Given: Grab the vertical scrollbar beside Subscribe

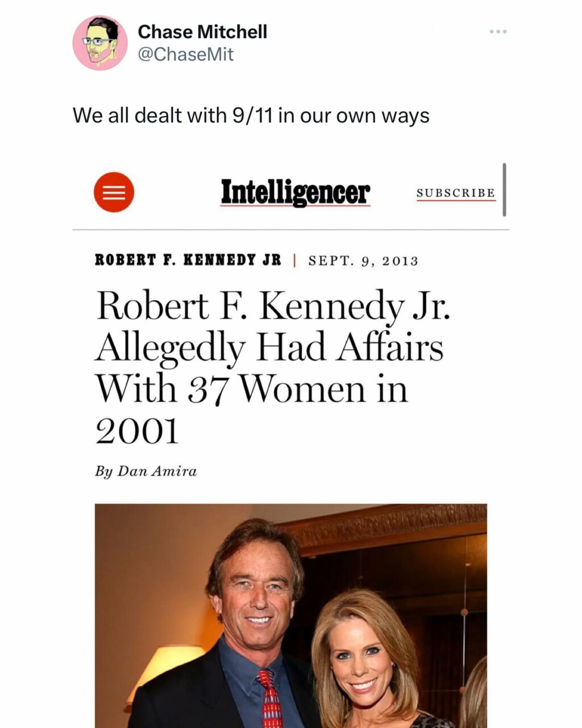Looking at the screenshot, I should [x=504, y=190].
